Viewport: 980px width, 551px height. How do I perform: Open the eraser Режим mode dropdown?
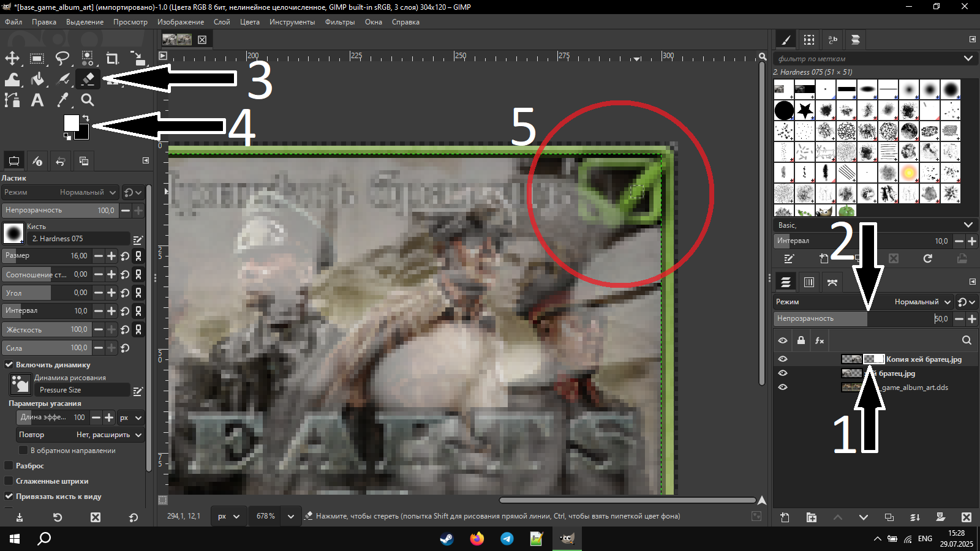click(60, 192)
